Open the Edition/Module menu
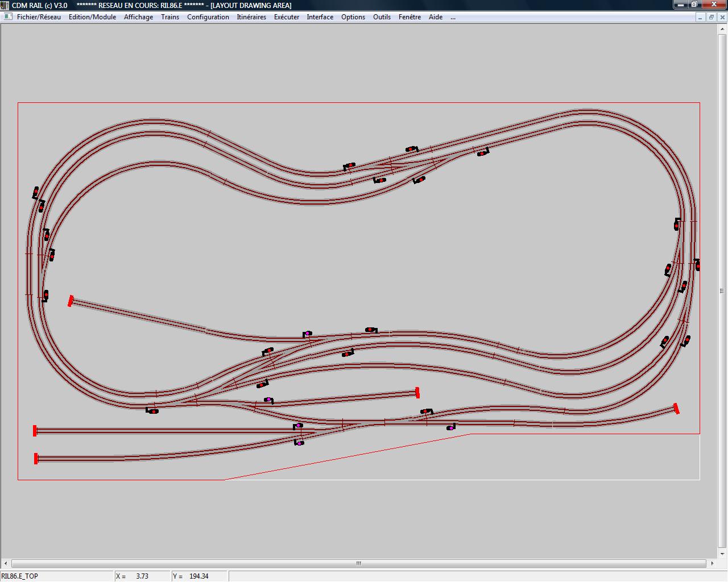This screenshot has height=582, width=728. pos(92,17)
